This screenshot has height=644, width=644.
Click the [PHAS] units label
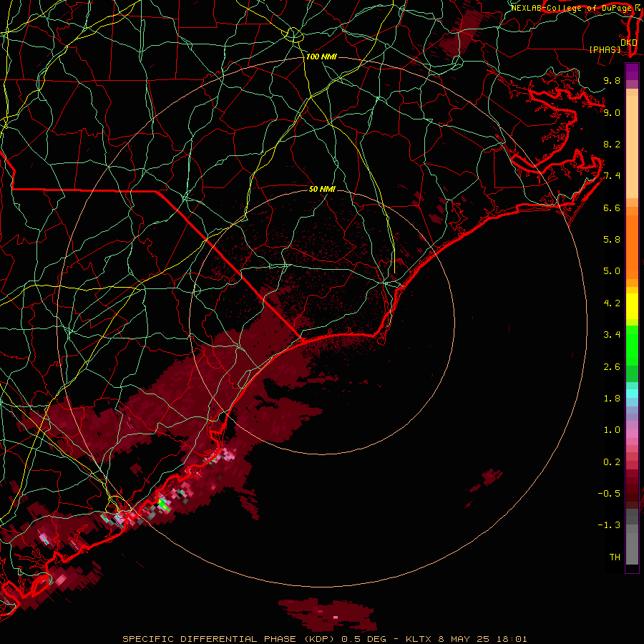click(x=605, y=50)
